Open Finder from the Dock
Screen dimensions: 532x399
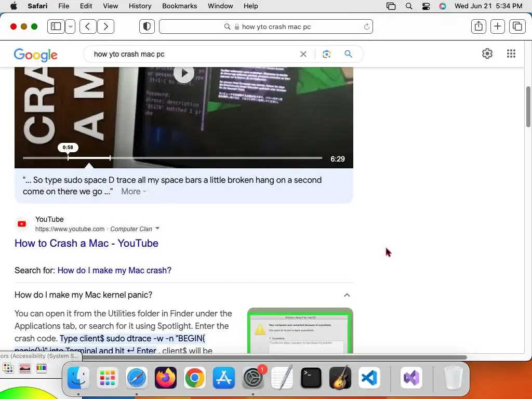[78, 378]
